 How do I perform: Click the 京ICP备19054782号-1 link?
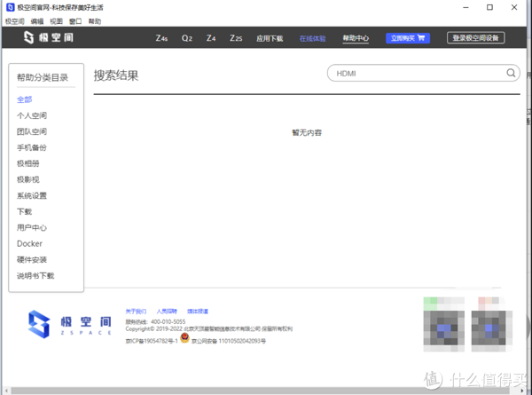pos(152,341)
